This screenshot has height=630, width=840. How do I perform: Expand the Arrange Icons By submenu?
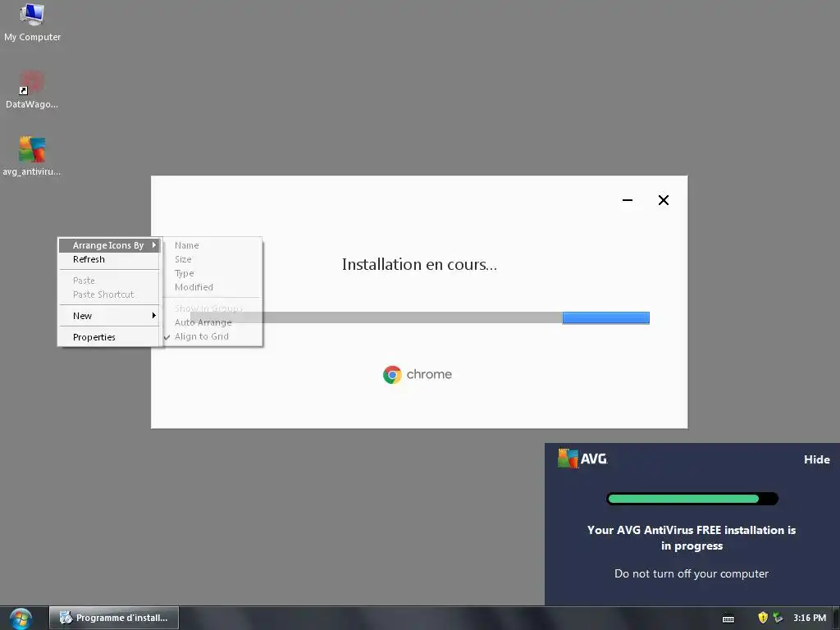[109, 245]
